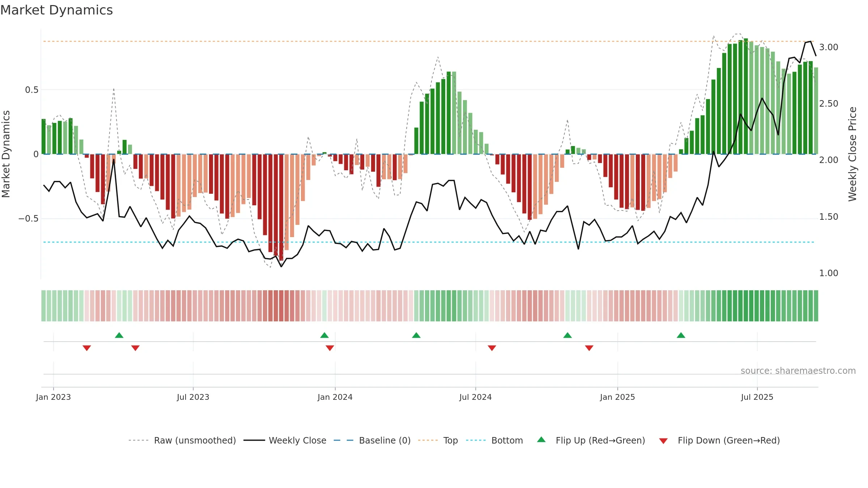Click the 1.50 price axis tick
The height and width of the screenshot is (488, 868).
pyautogui.click(x=829, y=217)
